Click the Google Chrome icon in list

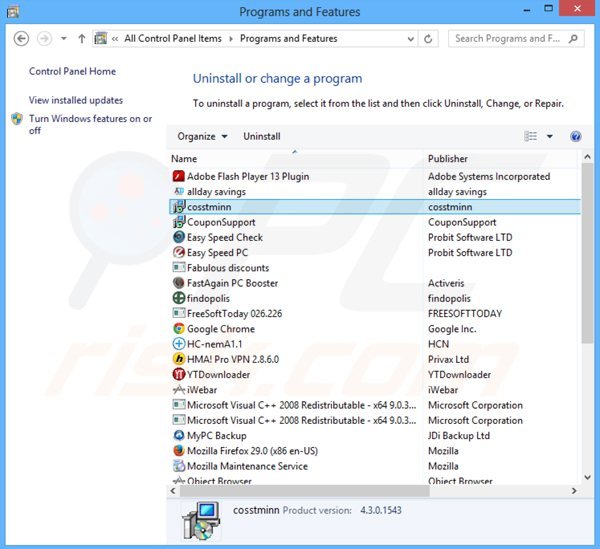click(178, 329)
